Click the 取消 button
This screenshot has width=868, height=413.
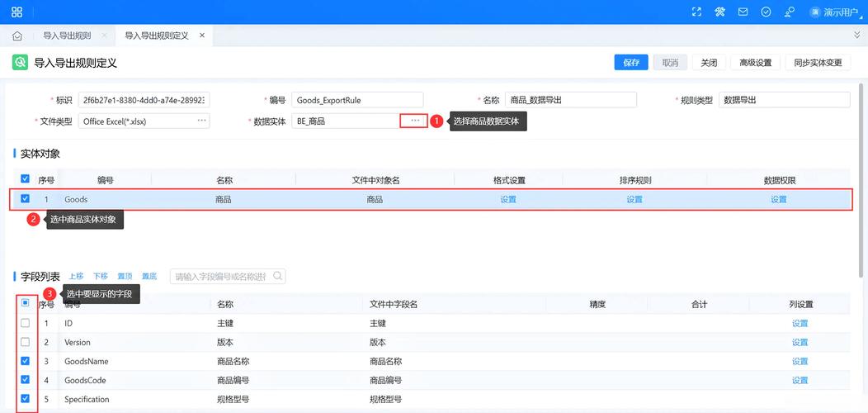pyautogui.click(x=670, y=63)
